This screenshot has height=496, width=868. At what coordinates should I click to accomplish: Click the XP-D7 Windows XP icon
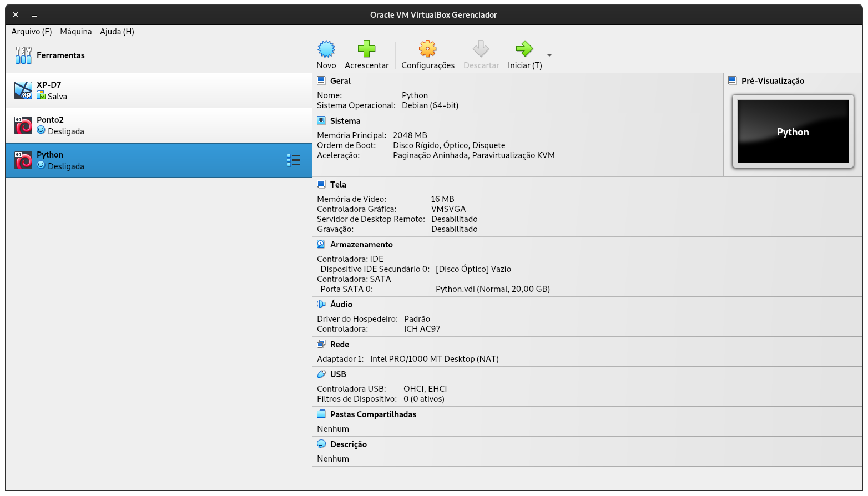(23, 90)
